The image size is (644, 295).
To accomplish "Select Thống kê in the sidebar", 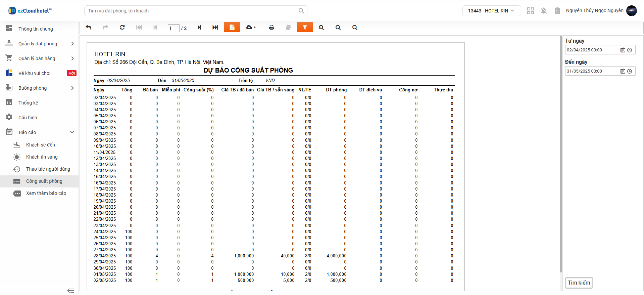I will [x=28, y=103].
